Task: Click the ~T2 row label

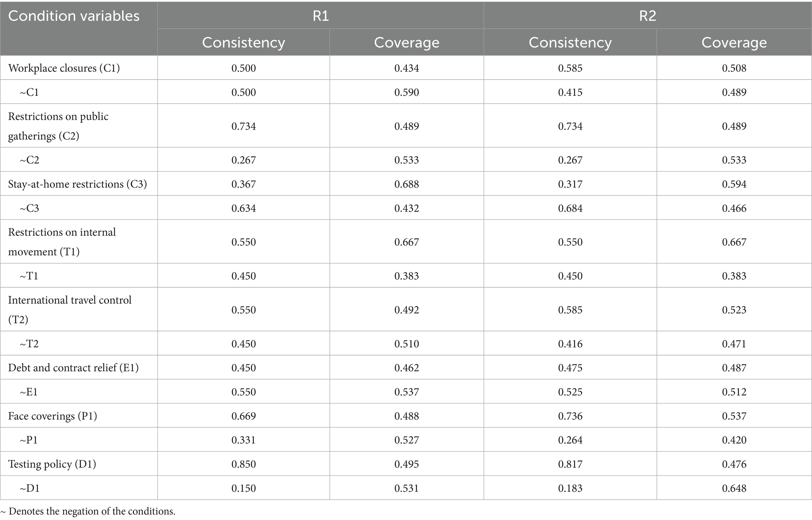Action: 29,344
